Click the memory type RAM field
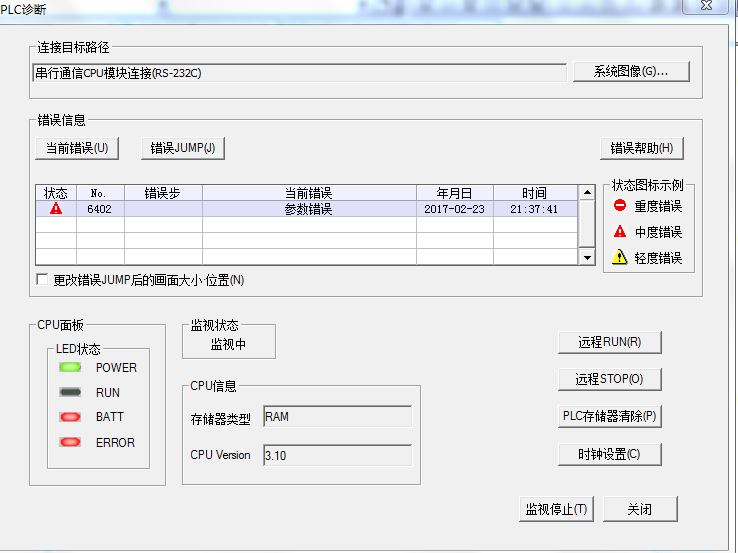 336,417
